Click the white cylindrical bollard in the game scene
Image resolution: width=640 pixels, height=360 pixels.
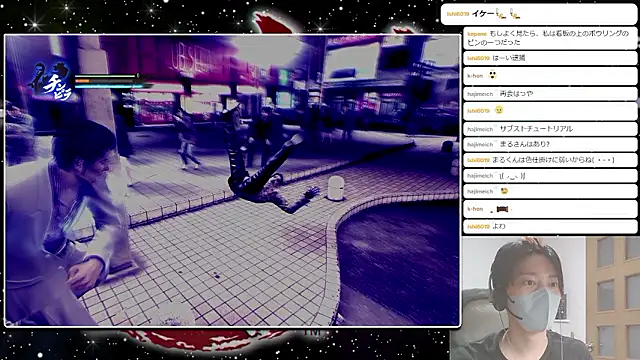pyautogui.click(x=336, y=188)
